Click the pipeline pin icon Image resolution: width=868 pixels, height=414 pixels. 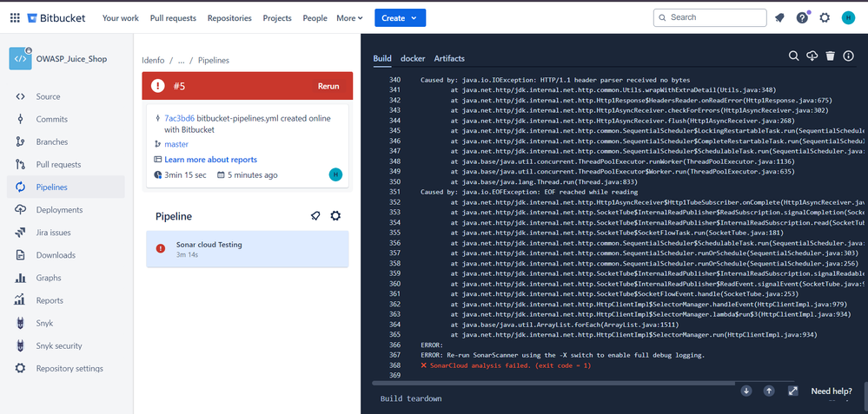click(x=315, y=216)
